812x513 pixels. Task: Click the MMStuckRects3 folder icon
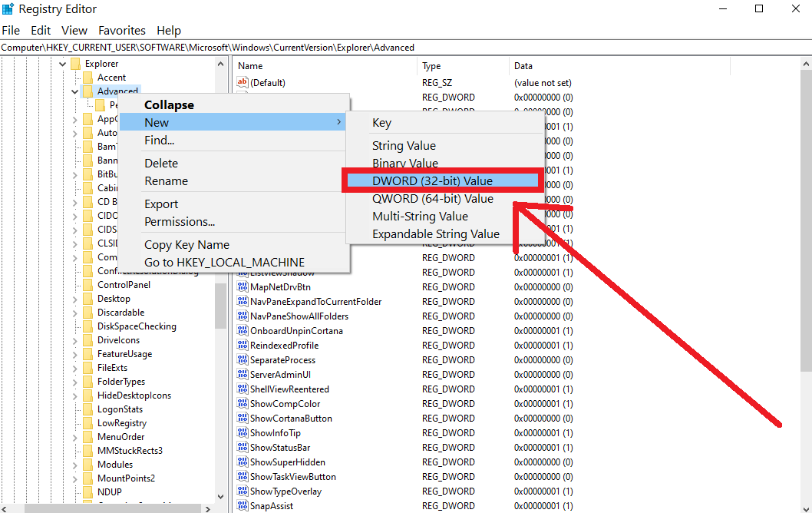(x=87, y=451)
